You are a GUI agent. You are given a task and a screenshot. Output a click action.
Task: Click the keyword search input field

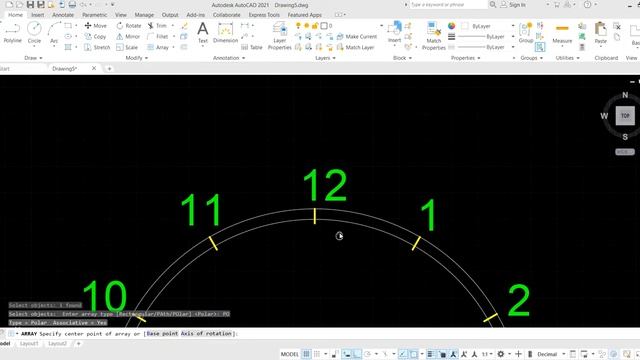coord(448,5)
